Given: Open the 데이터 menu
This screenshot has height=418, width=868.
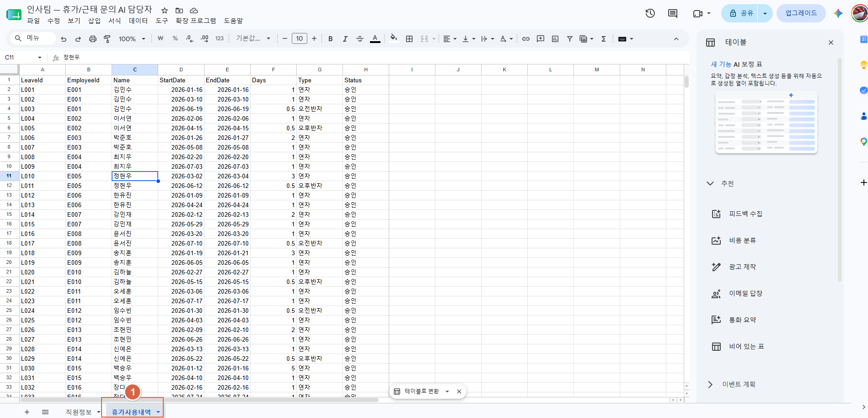Looking at the screenshot, I should pos(138,21).
